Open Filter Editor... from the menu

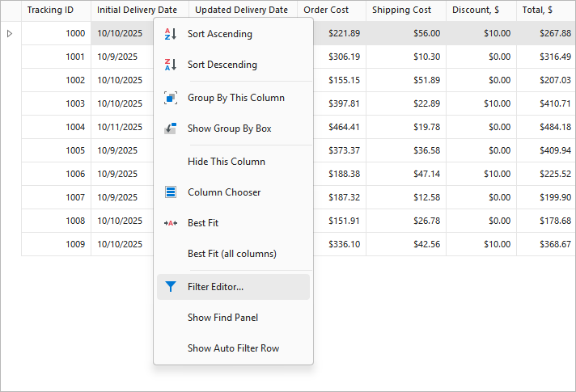233,287
